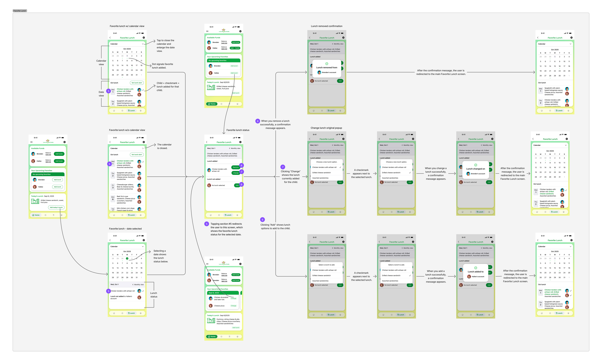Expand closed Calendar on 'Favorite lunch w/o calendar view'
Viewport: 602px width, 364px height.
point(143,148)
